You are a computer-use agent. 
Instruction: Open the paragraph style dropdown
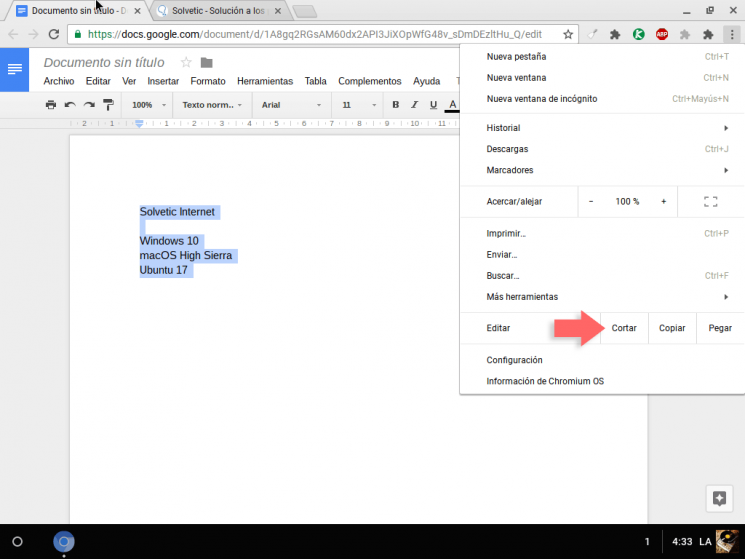click(212, 104)
